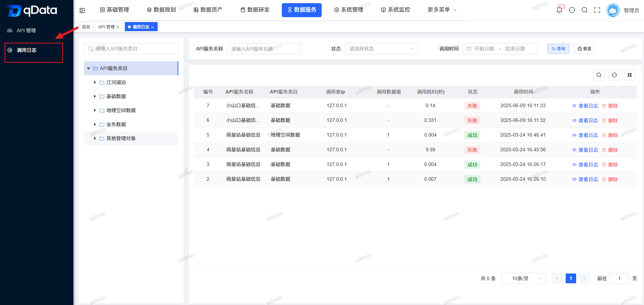The width and height of the screenshot is (644, 305).
Task: Toggle fullscreen mode icon
Action: (x=597, y=10)
